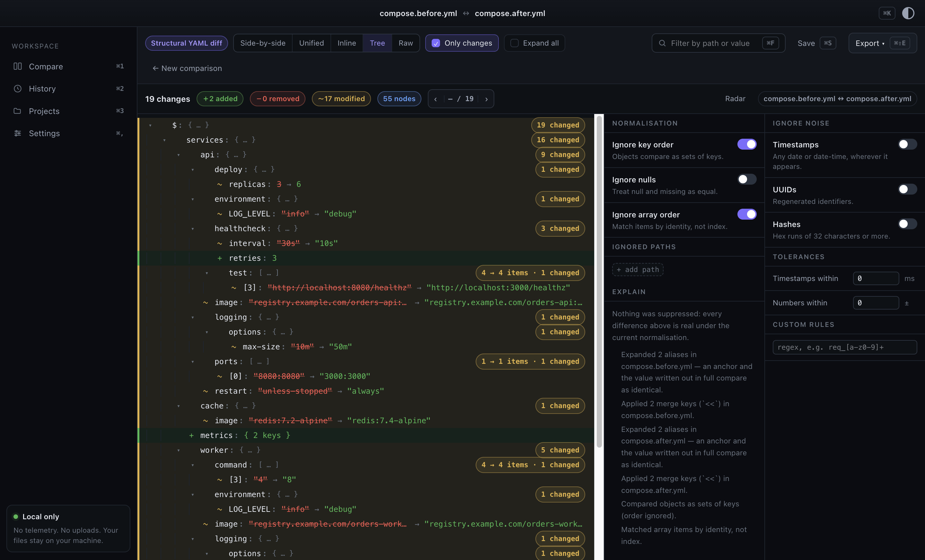Select the Tree view tab
The width and height of the screenshot is (925, 560).
coord(377,43)
